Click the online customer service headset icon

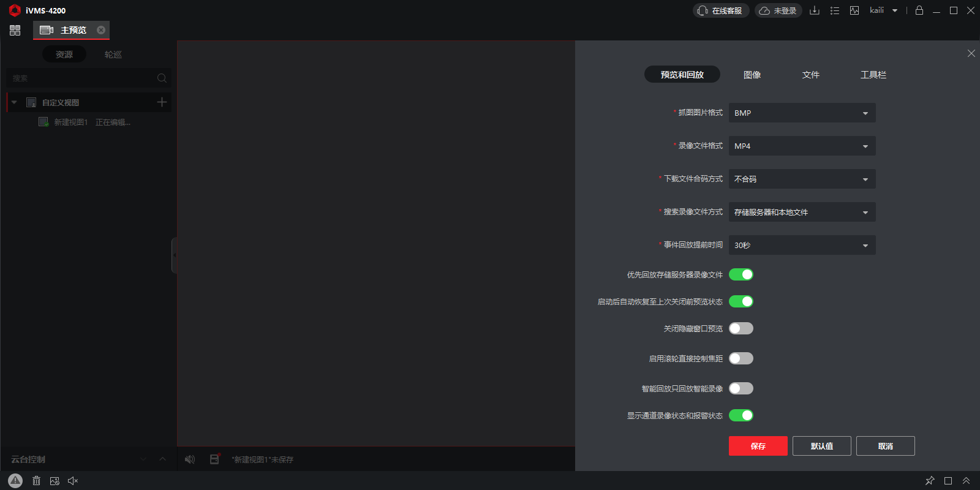pos(703,10)
